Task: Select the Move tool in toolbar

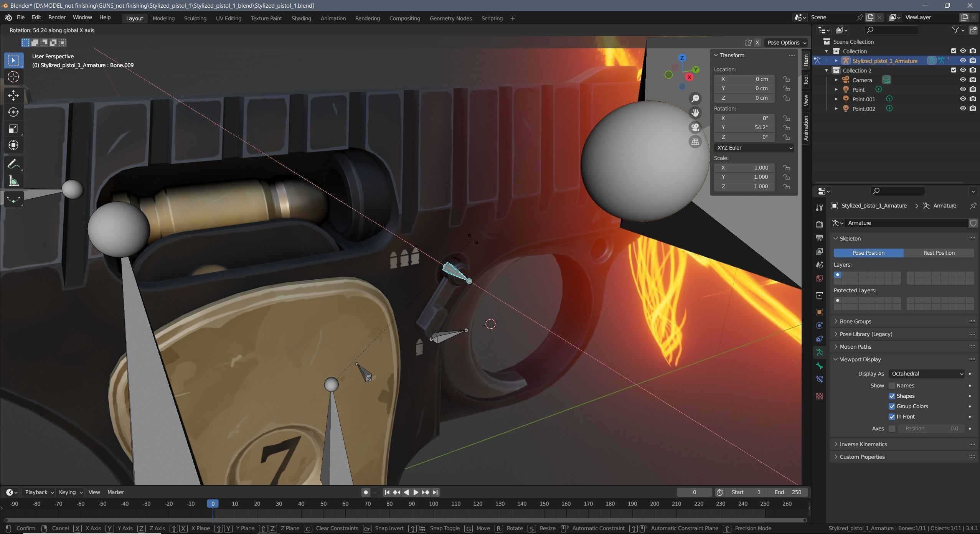Action: (13, 95)
